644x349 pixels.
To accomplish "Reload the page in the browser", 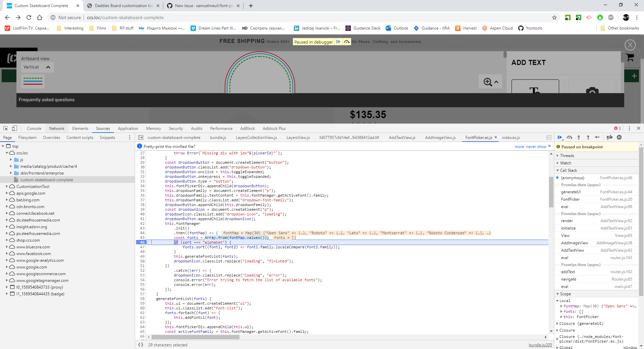I will (x=29, y=17).
